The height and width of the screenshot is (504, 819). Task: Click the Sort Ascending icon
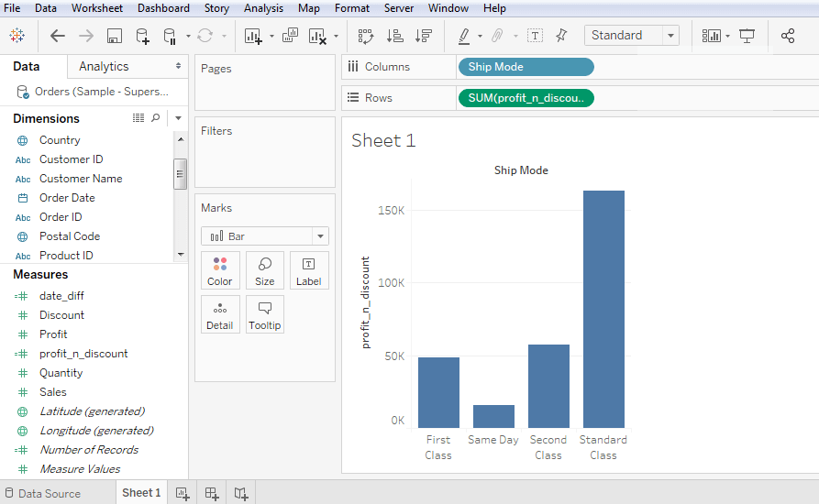(x=395, y=36)
